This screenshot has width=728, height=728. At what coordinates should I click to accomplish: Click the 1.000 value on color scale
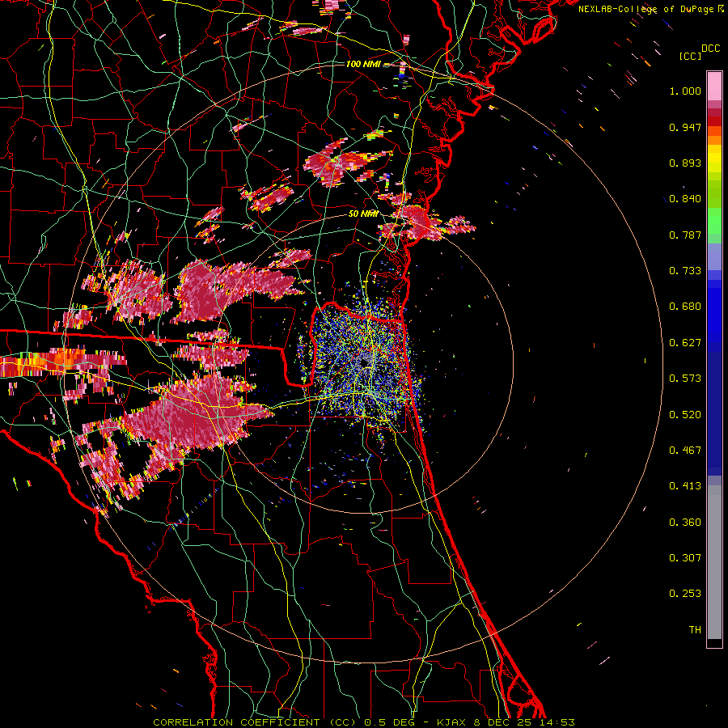point(685,91)
